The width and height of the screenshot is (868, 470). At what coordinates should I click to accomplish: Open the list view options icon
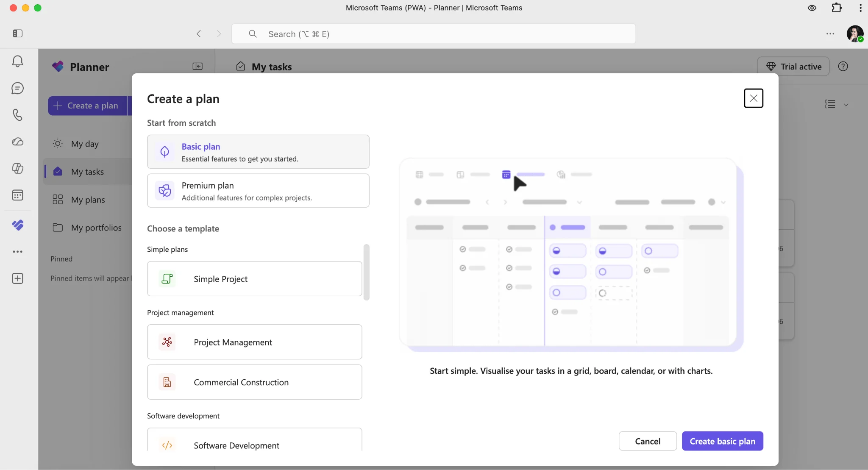[x=830, y=104]
